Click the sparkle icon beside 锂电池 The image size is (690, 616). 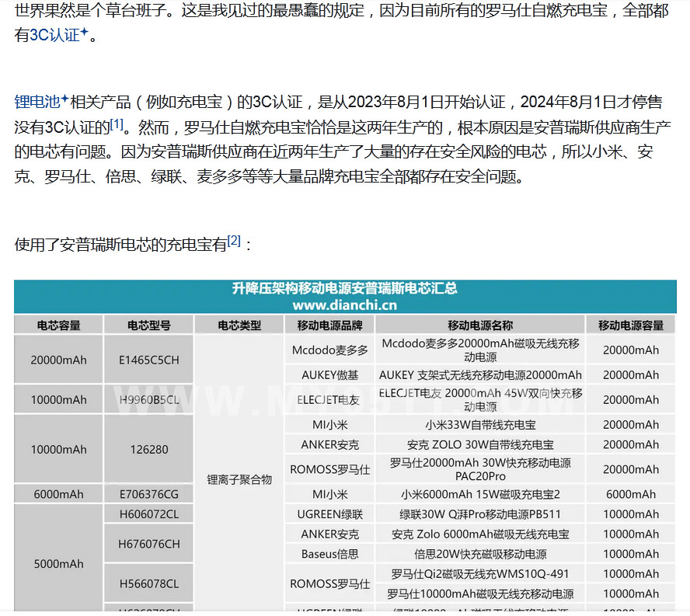(65, 99)
